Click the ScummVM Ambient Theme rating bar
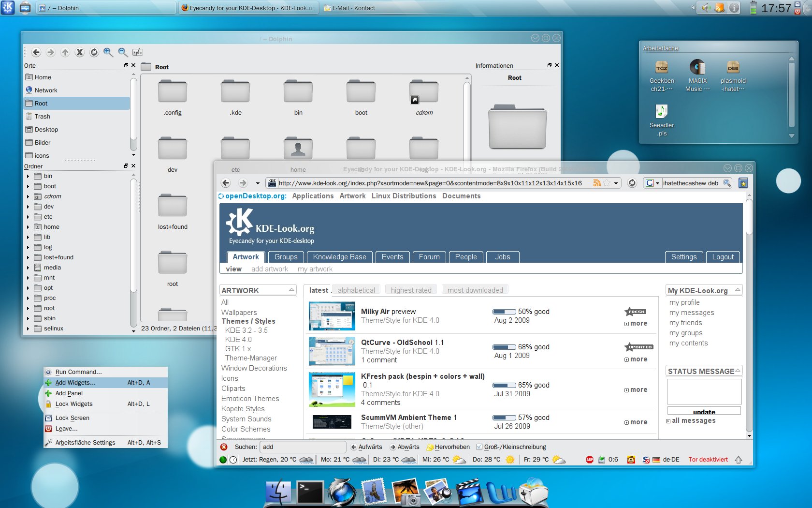The width and height of the screenshot is (812, 508). [504, 418]
